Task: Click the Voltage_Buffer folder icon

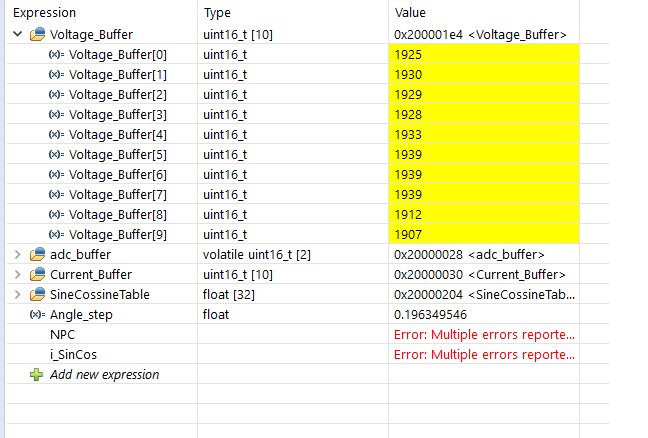Action: click(x=38, y=34)
